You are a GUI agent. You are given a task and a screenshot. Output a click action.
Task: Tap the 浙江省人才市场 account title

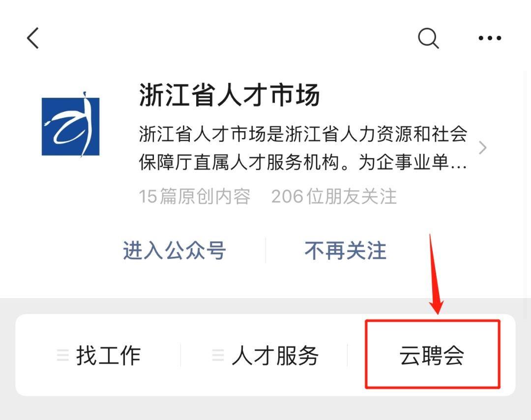pos(229,95)
